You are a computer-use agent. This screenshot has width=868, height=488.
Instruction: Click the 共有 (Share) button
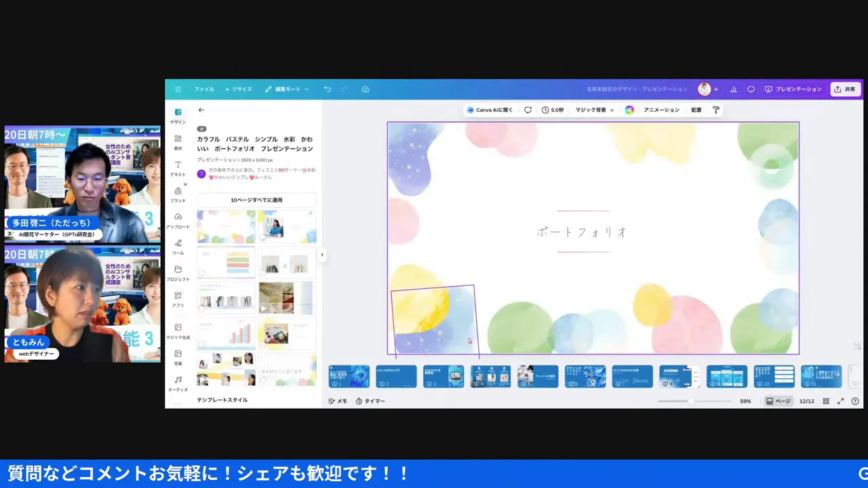click(x=845, y=89)
